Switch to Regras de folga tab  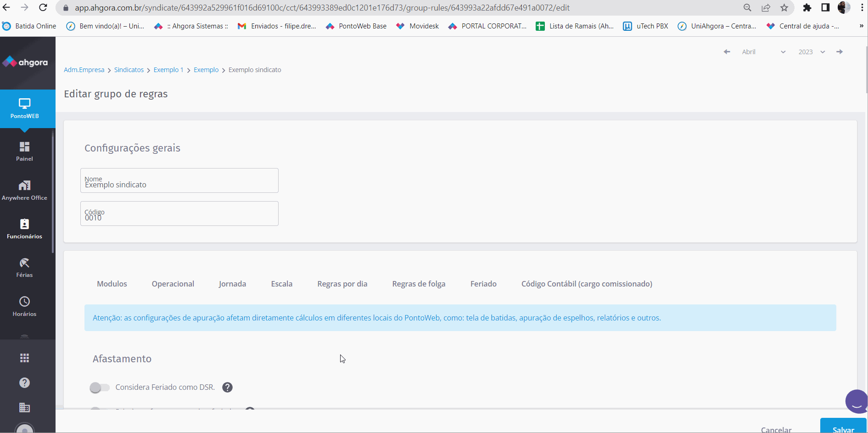point(419,284)
